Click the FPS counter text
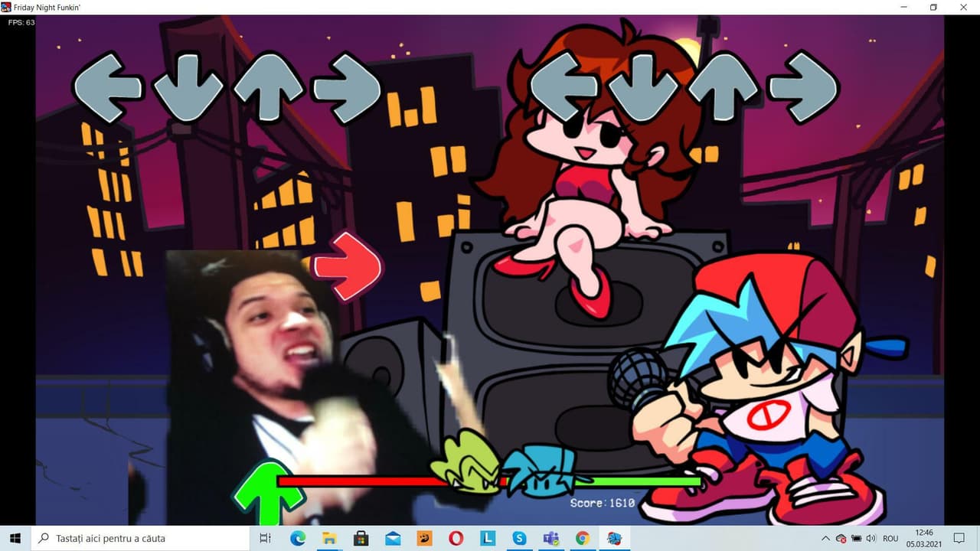This screenshot has height=551, width=980. click(21, 22)
